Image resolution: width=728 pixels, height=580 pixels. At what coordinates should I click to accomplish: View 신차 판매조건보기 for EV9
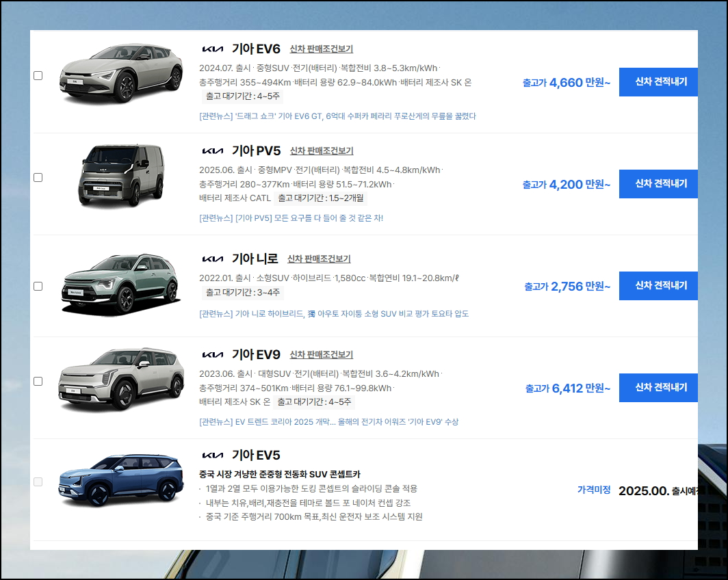tap(322, 354)
